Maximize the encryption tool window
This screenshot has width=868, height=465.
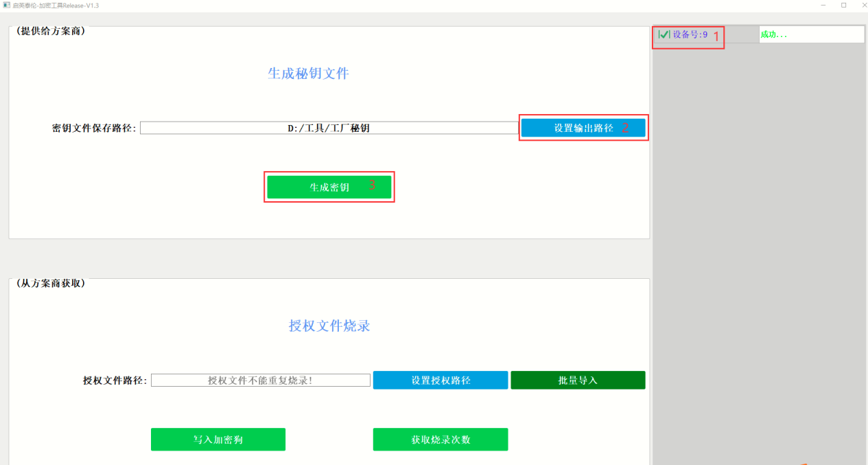click(x=843, y=5)
